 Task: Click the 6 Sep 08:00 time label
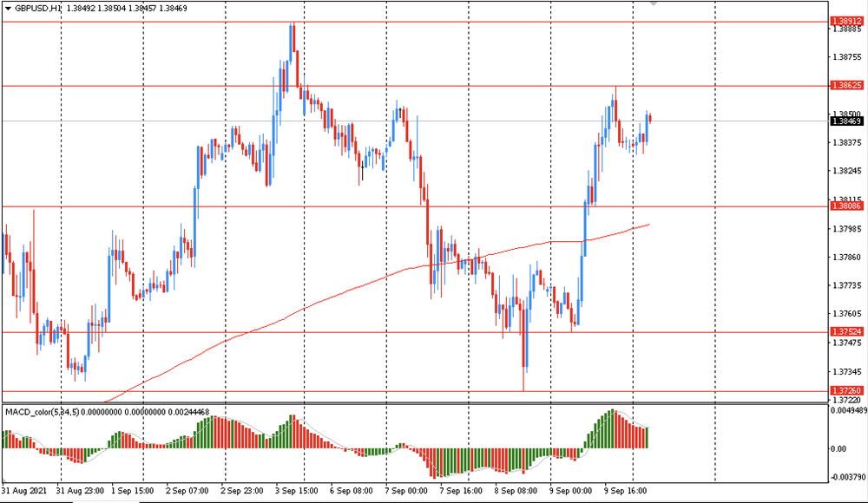tap(352, 491)
